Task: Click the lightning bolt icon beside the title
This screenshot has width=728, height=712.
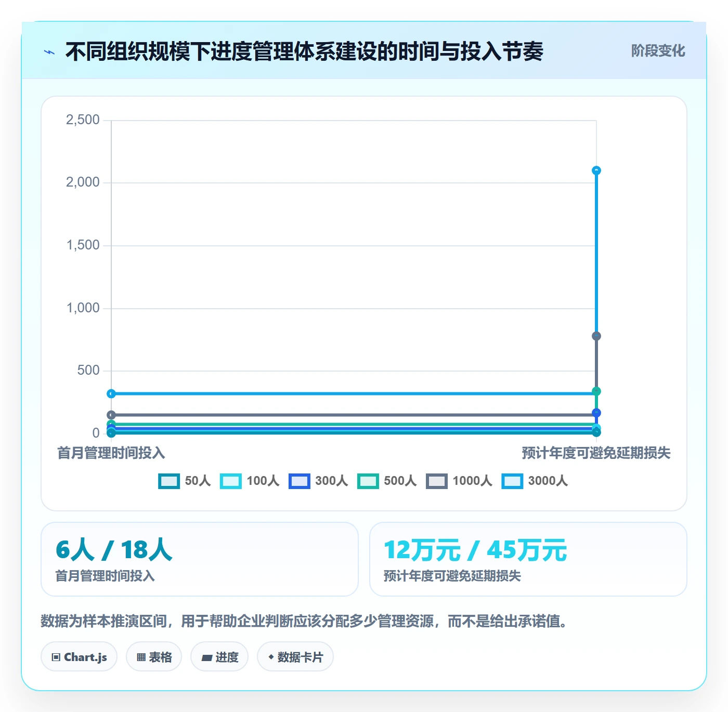Action: point(49,52)
